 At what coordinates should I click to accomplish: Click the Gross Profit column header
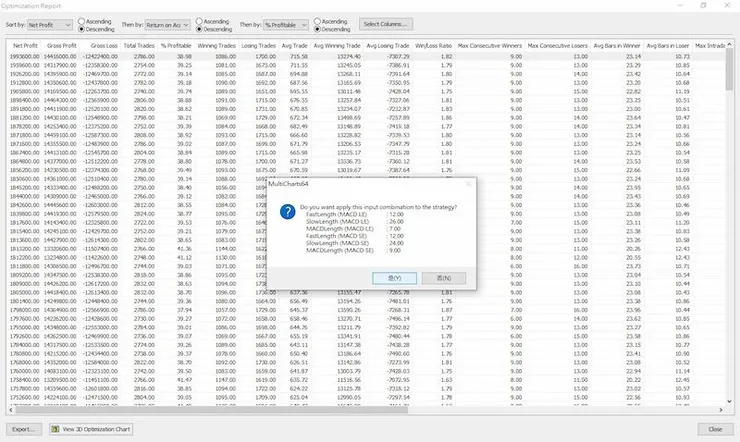coord(61,46)
